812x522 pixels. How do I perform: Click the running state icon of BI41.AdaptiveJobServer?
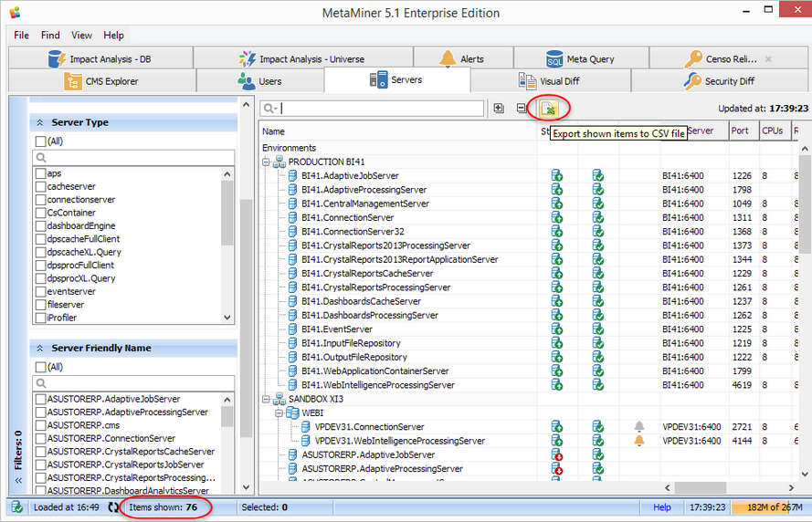click(x=556, y=175)
